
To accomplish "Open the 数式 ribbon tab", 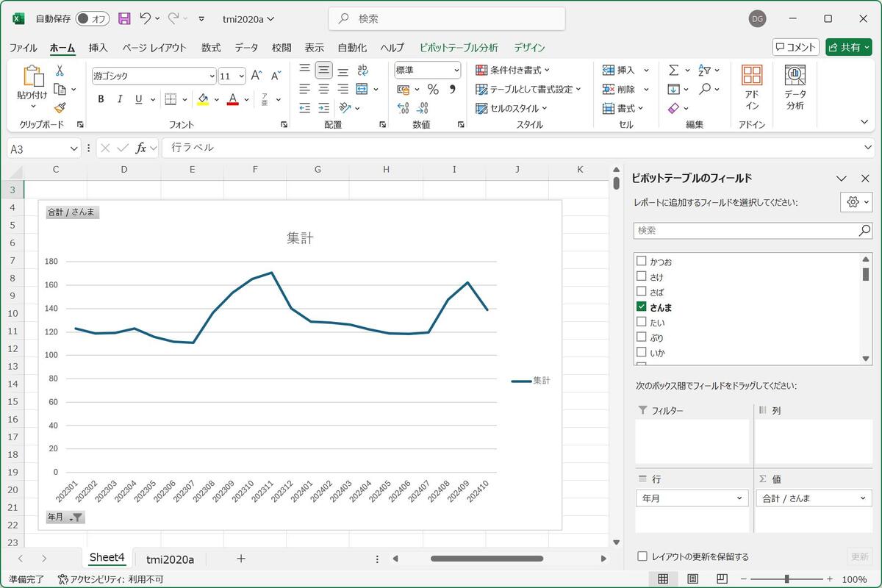I will pos(211,48).
